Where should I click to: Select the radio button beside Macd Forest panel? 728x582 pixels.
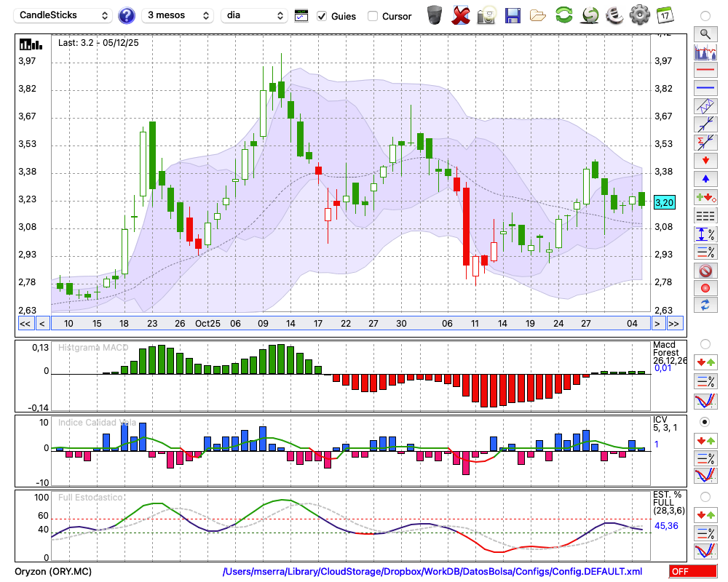coord(705,343)
